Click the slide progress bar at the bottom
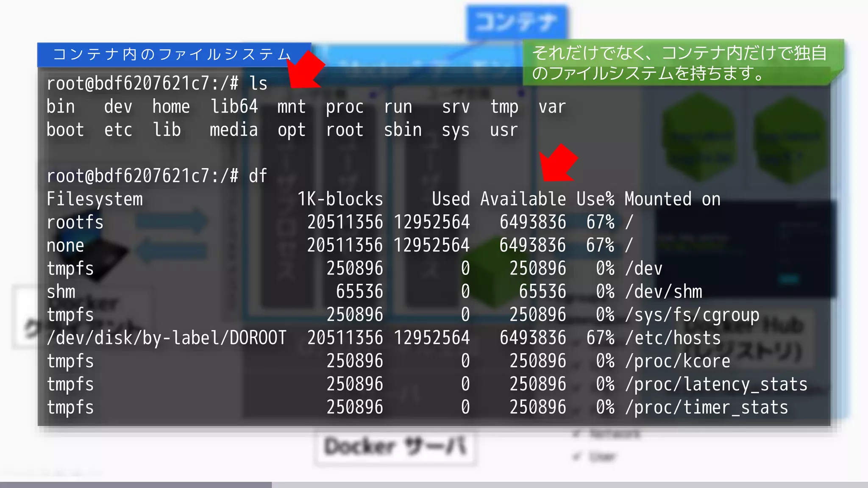 click(434, 485)
